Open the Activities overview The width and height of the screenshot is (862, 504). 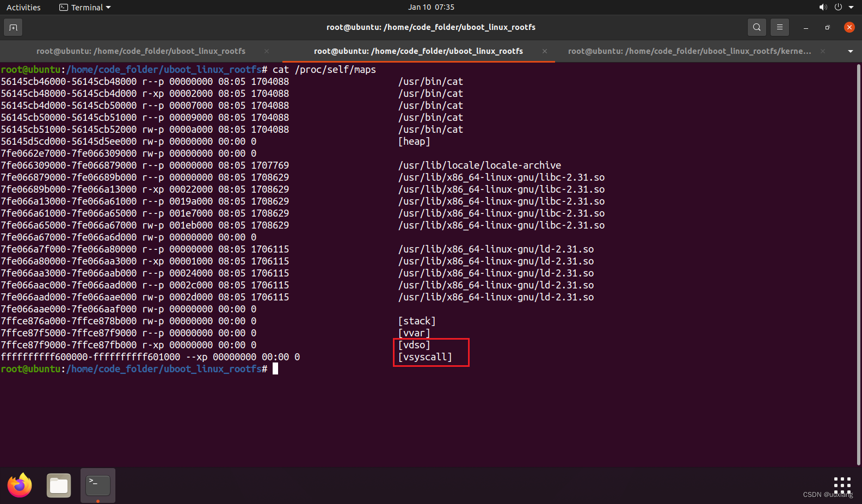click(x=23, y=8)
